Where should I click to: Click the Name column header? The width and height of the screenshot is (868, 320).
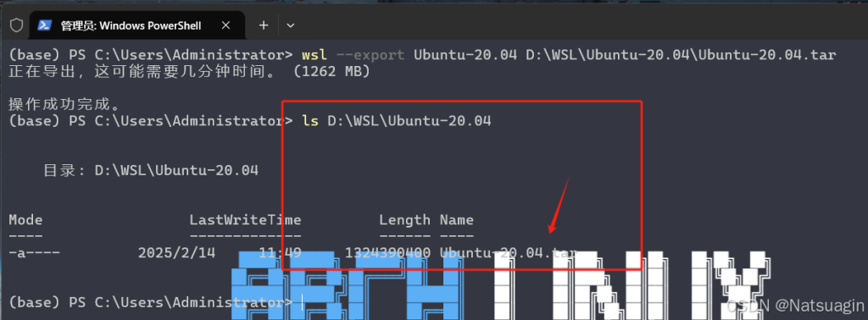click(457, 220)
